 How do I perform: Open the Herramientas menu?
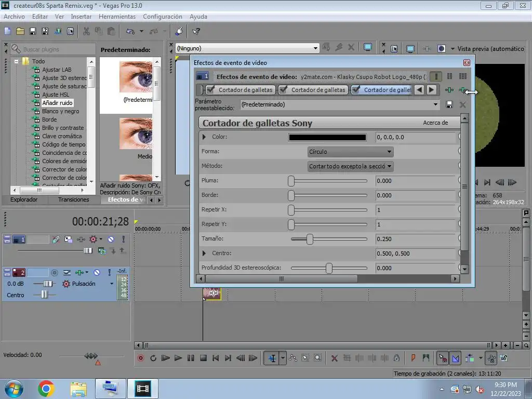[x=117, y=16]
